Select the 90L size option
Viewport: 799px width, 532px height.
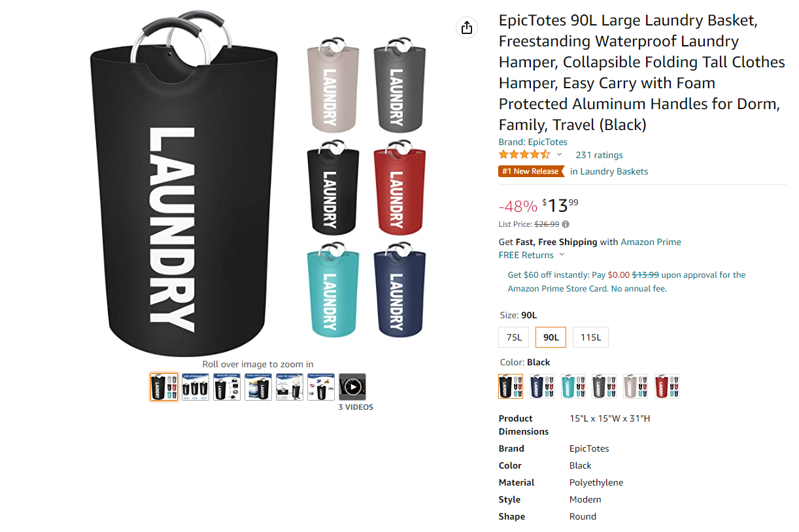point(551,337)
